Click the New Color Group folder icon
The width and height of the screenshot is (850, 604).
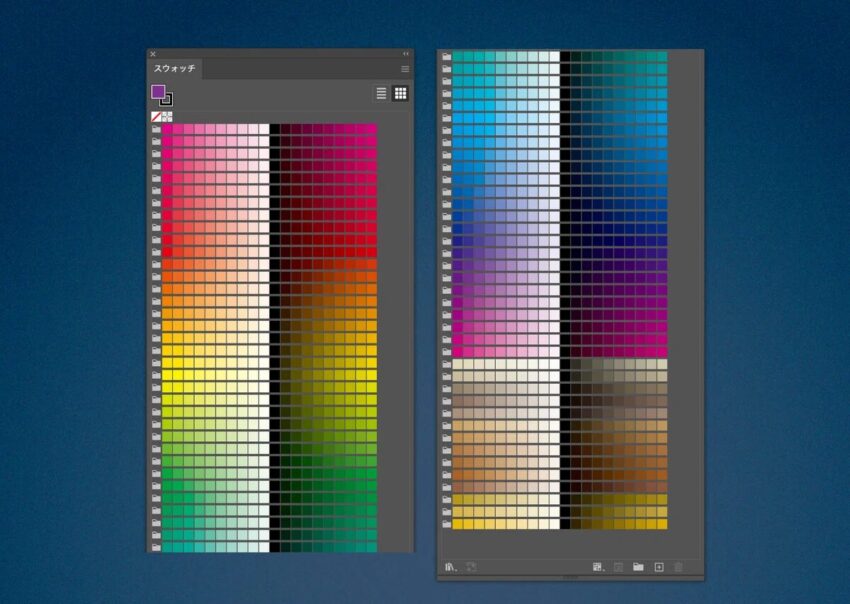(638, 567)
